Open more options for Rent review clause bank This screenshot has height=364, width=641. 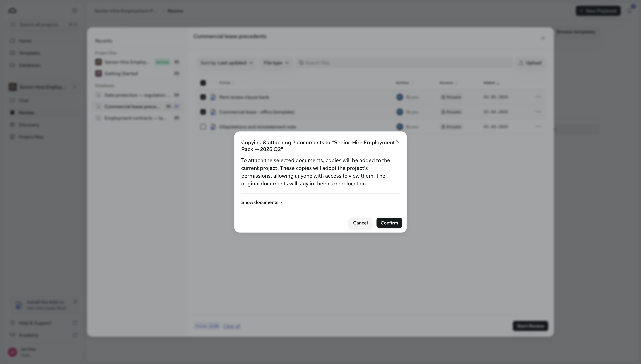pyautogui.click(x=538, y=97)
